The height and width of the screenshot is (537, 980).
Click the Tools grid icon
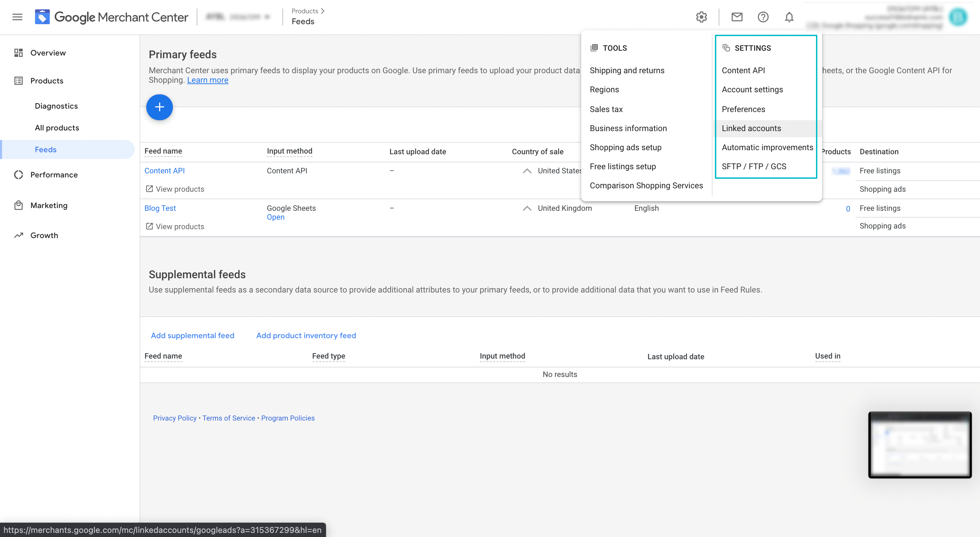tap(594, 48)
